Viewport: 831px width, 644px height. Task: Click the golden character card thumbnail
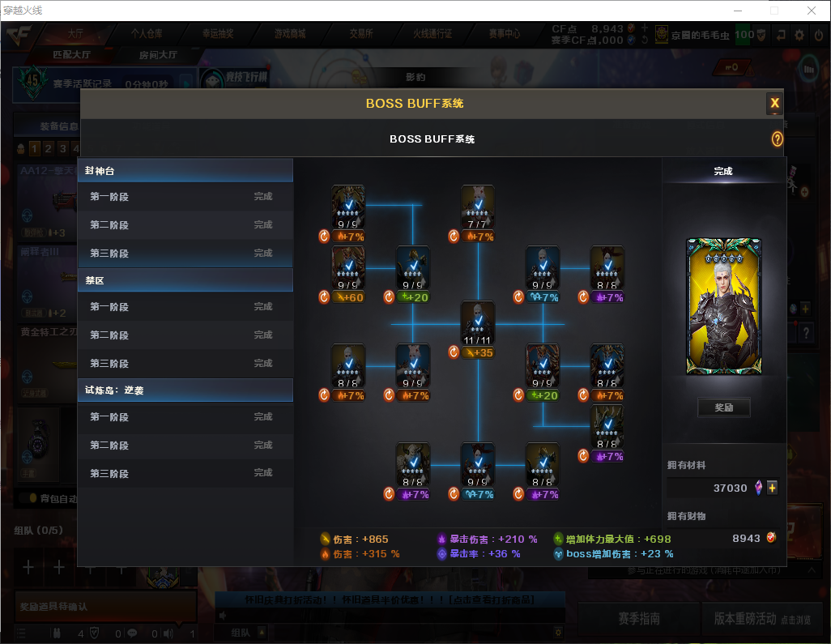click(x=723, y=306)
